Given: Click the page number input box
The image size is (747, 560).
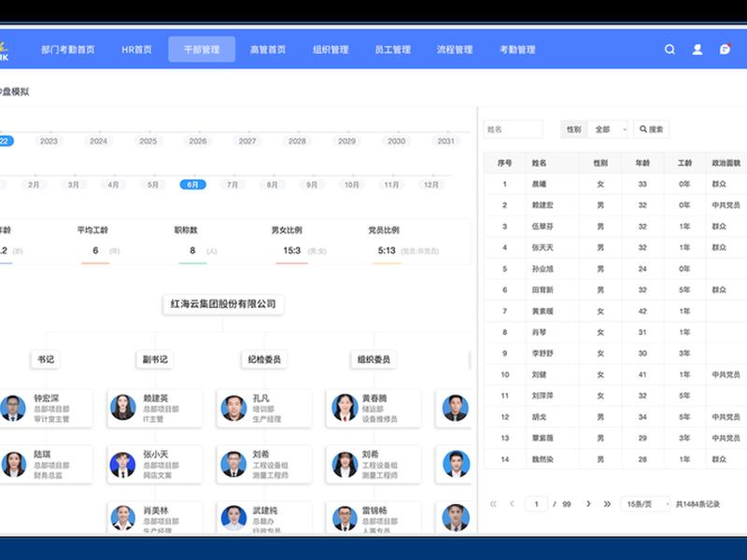Looking at the screenshot, I should point(536,504).
